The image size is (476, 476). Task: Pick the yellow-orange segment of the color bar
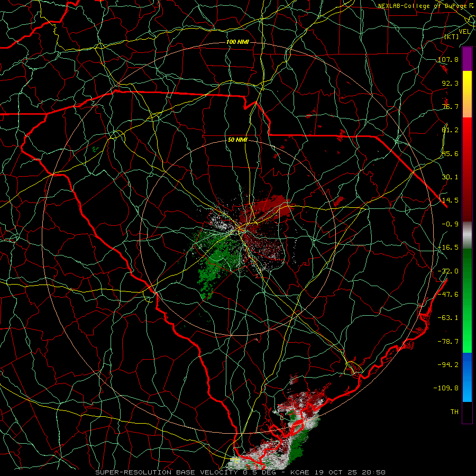click(467, 94)
